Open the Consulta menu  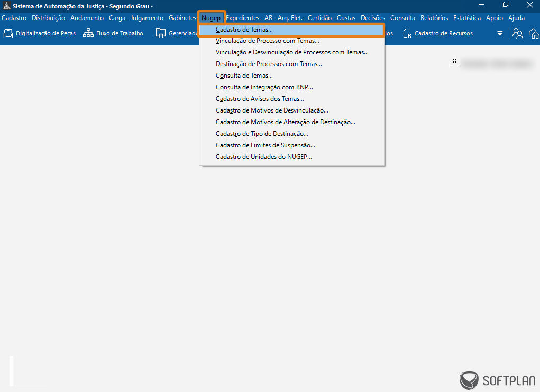click(402, 18)
